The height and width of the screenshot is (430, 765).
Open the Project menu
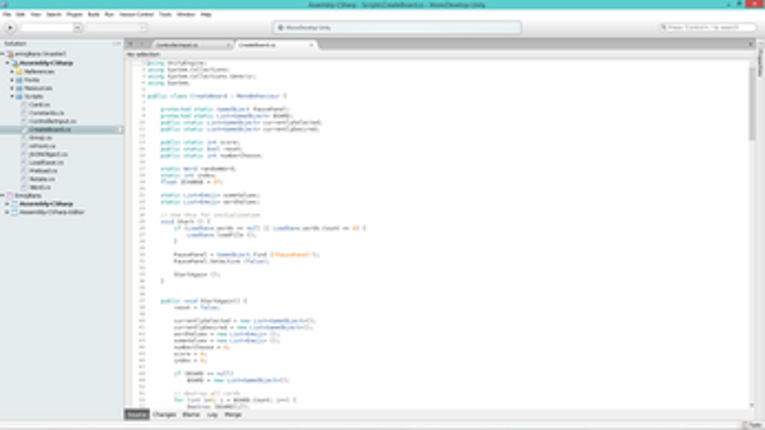click(74, 15)
